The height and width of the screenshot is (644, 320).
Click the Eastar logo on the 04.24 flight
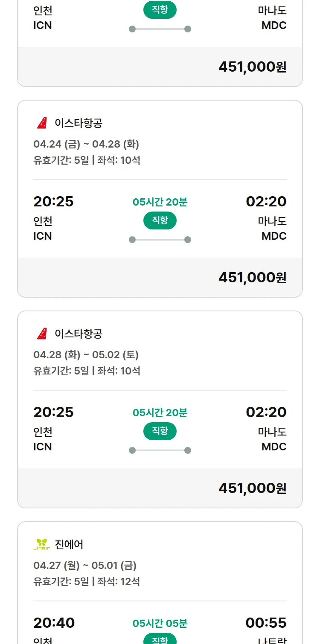tap(42, 123)
